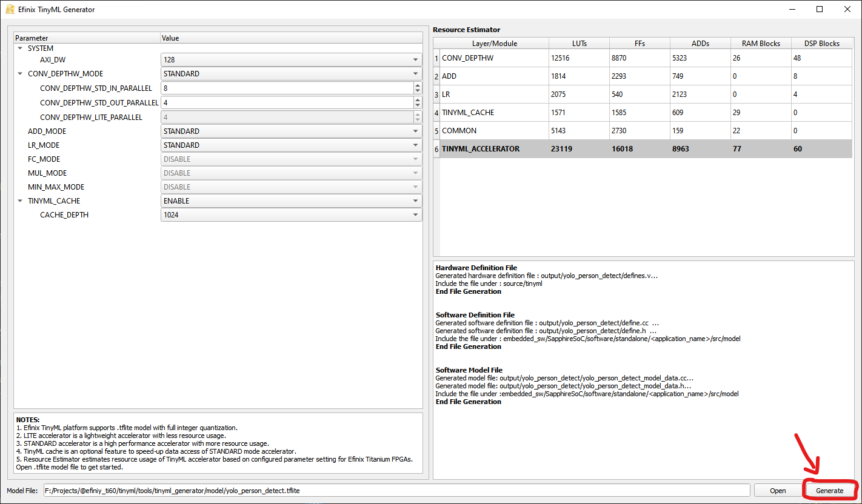This screenshot has height=504, width=862.
Task: Select the MIN_MAX_MODE parameter label
Action: click(x=56, y=187)
